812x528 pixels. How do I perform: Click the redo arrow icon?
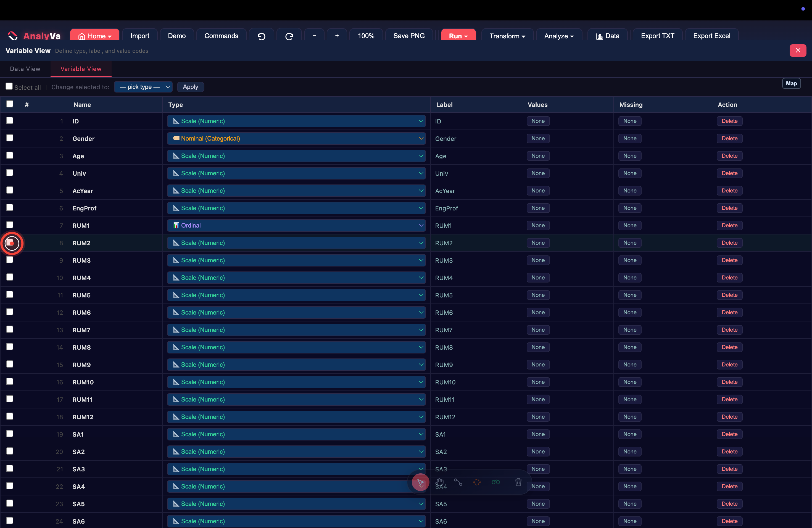289,36
